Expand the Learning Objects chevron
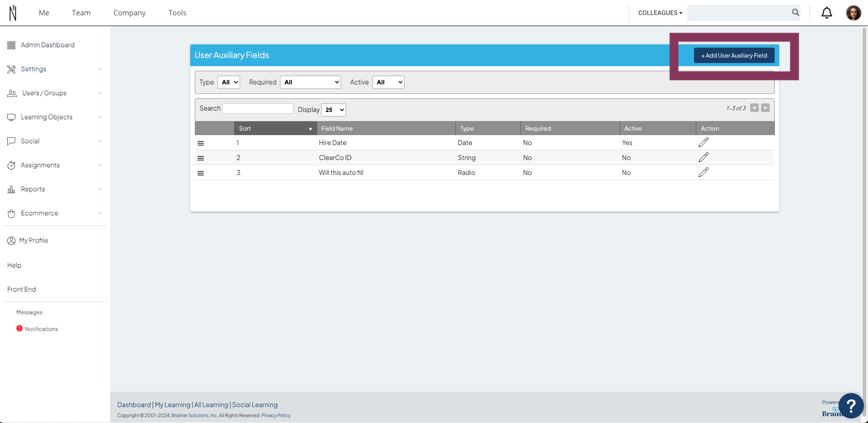The height and width of the screenshot is (423, 868). [100, 117]
